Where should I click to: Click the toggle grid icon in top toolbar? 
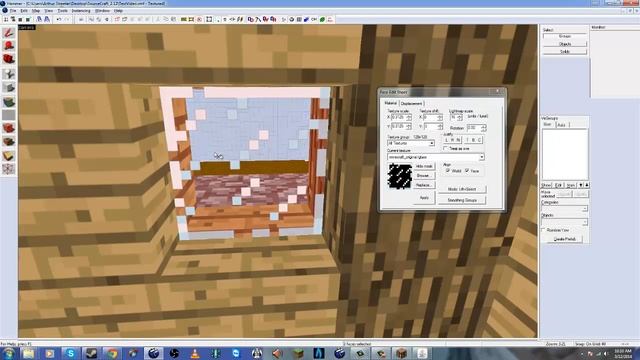(x=6, y=19)
